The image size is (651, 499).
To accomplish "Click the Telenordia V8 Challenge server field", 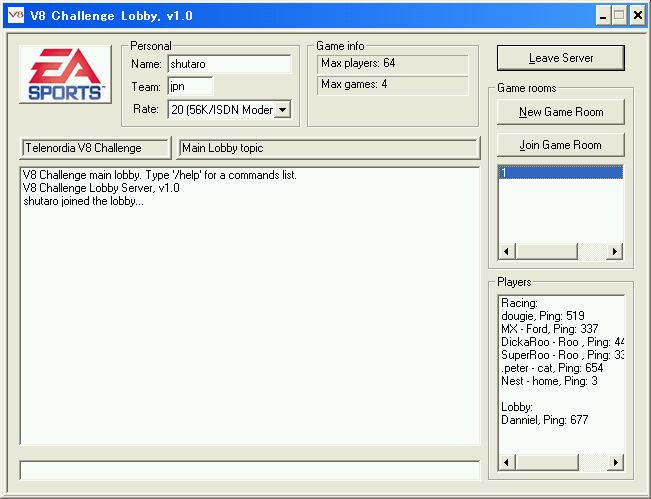I will pyautogui.click(x=95, y=148).
